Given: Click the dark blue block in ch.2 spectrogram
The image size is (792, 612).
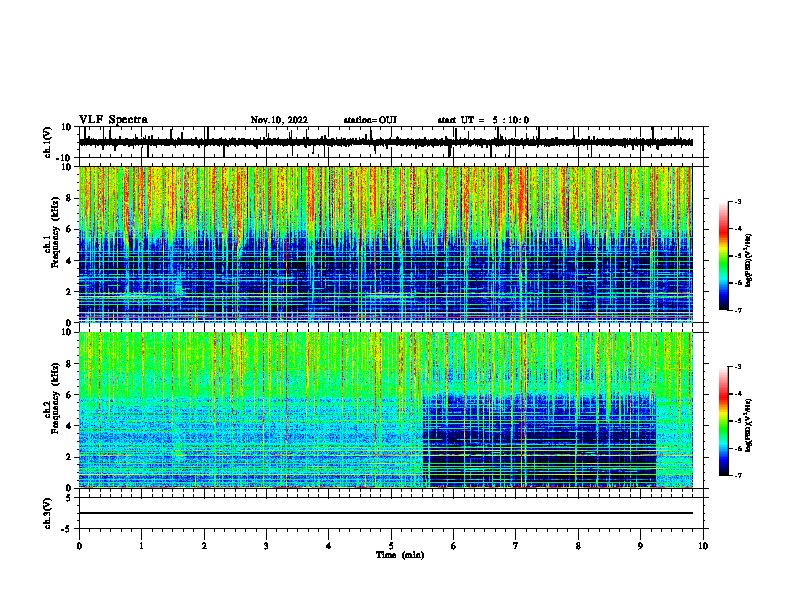Looking at the screenshot, I should coord(539,441).
